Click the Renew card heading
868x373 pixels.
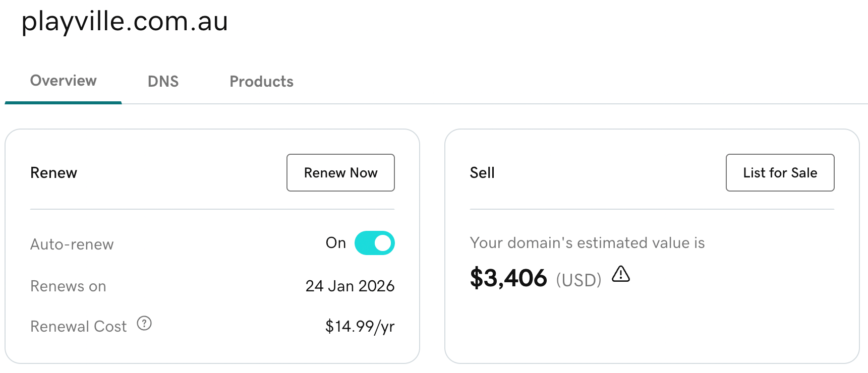click(x=53, y=173)
